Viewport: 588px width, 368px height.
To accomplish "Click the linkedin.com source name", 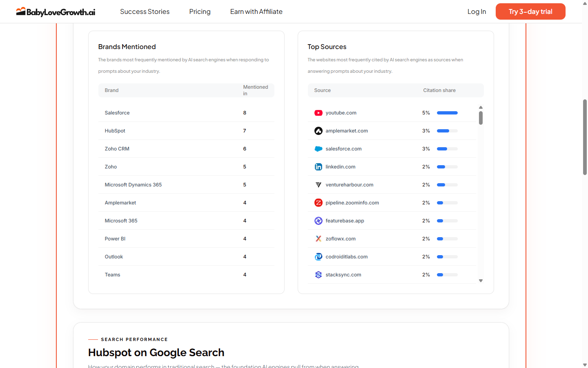I will 341,167.
